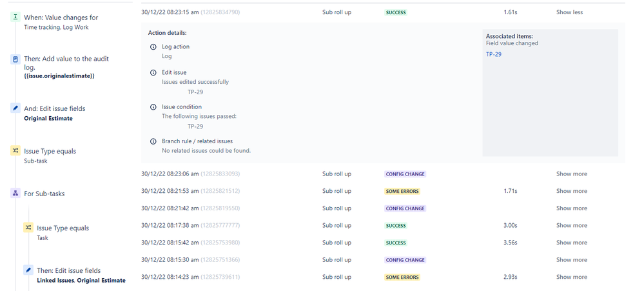Image resolution: width=644 pixels, height=291 pixels.
Task: Click the info icon next to 'Log action'
Action: 153,47
